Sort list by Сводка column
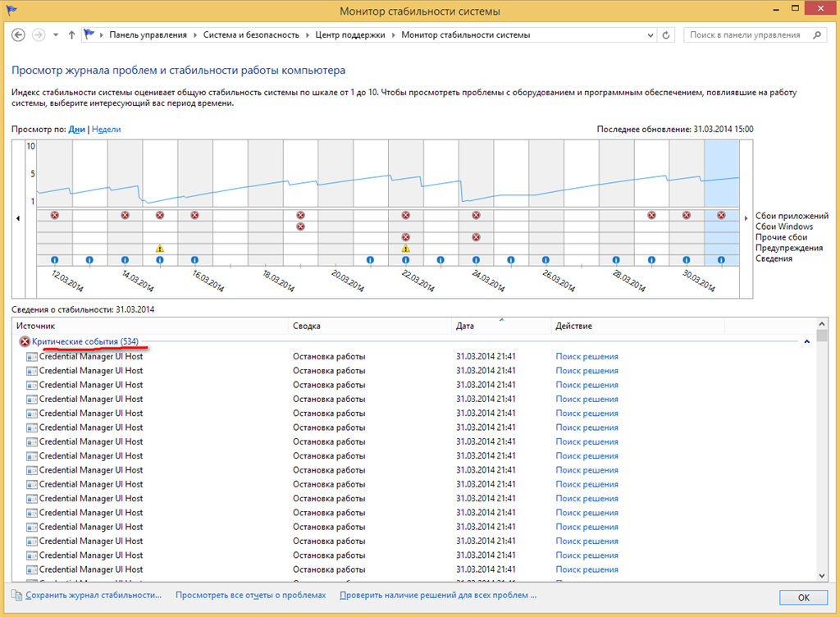 (370, 326)
